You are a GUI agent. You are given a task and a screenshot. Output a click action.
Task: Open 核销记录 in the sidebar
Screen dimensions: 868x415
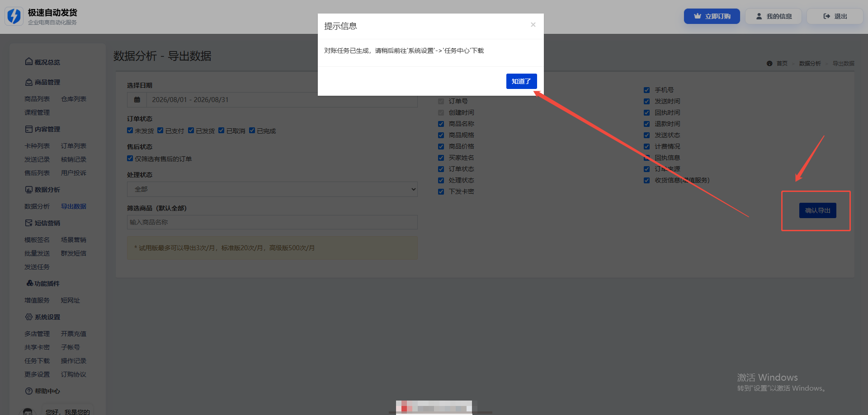(74, 159)
